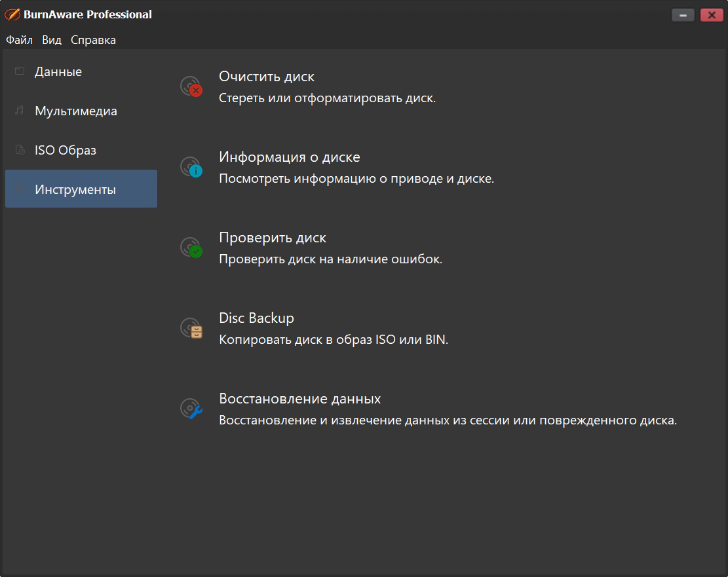Open the Вид menu
The width and height of the screenshot is (728, 577).
(x=52, y=40)
